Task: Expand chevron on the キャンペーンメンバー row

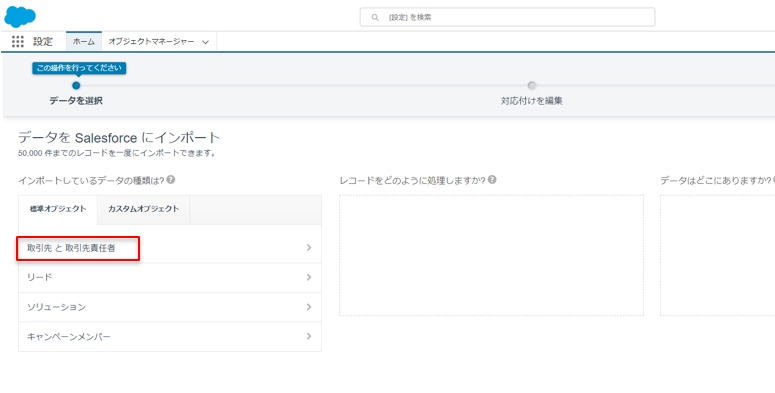Action: click(x=309, y=336)
